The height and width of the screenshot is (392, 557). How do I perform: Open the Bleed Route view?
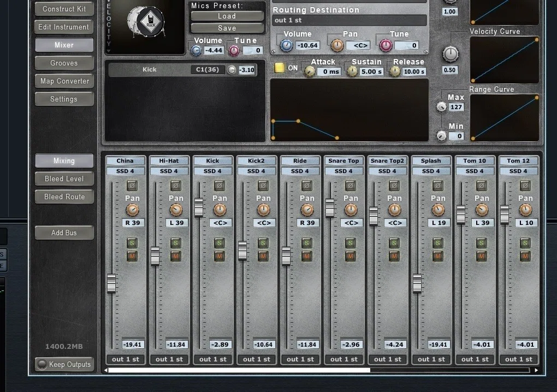pyautogui.click(x=64, y=197)
